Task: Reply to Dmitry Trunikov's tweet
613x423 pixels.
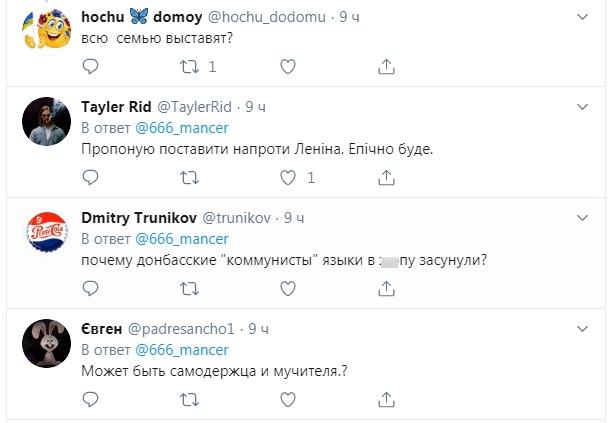Action: click(x=91, y=290)
